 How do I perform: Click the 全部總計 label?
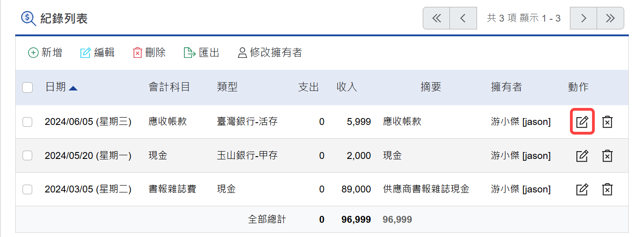[x=267, y=220]
